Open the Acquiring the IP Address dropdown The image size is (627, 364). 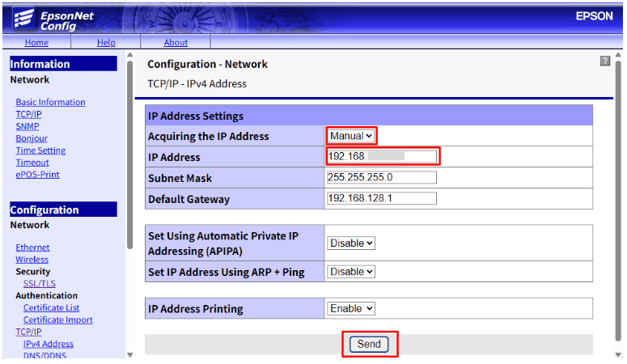tap(352, 136)
